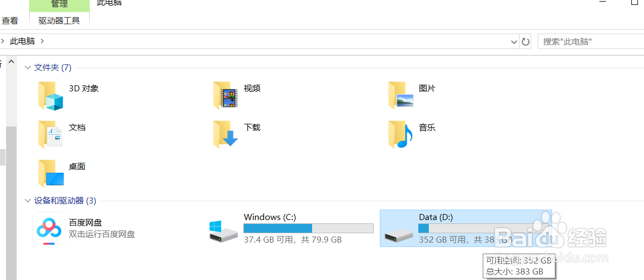Viewport: 644px width, 280px height.
Task: Open the 文档 folder icon
Action: pos(51,134)
